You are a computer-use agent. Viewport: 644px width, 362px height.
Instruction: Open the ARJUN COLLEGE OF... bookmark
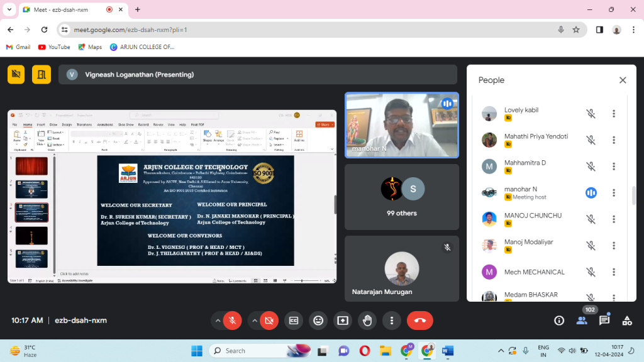pos(142,47)
